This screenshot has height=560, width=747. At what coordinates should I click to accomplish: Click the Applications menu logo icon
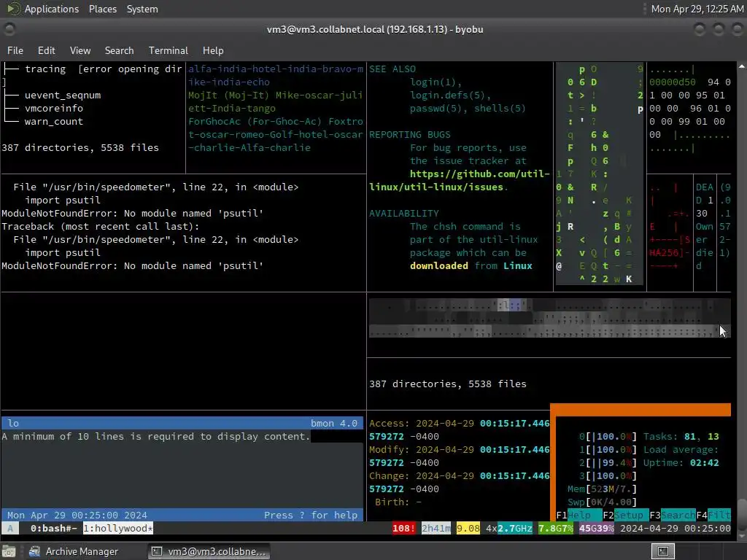[x=13, y=9]
